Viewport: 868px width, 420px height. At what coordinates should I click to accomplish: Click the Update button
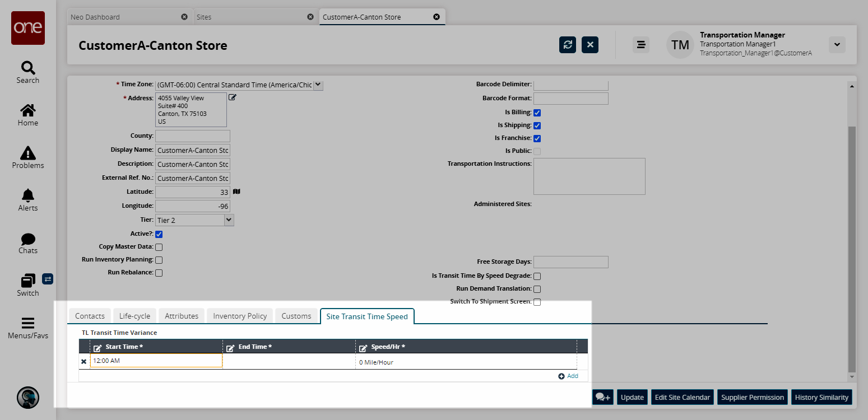632,397
